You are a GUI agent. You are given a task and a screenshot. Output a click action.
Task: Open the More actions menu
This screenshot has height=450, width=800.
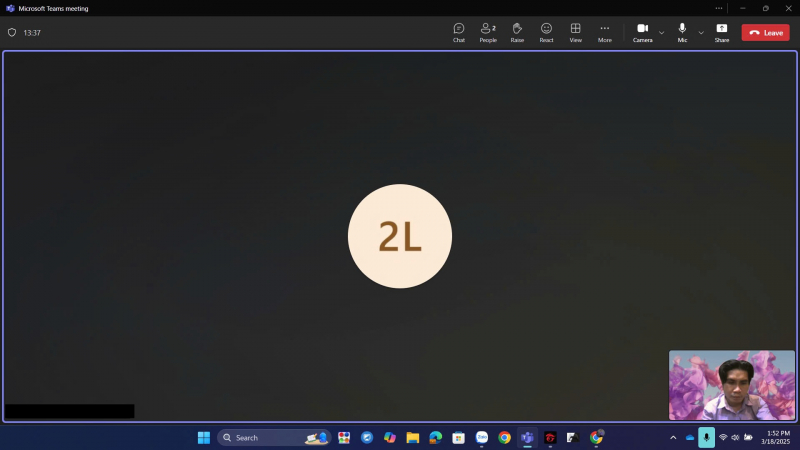pos(604,32)
